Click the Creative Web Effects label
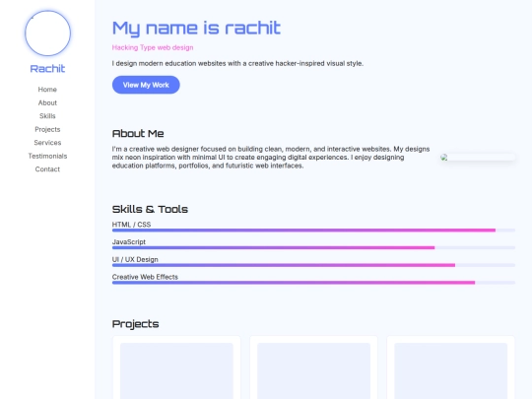The width and height of the screenshot is (532, 399). [x=145, y=277]
